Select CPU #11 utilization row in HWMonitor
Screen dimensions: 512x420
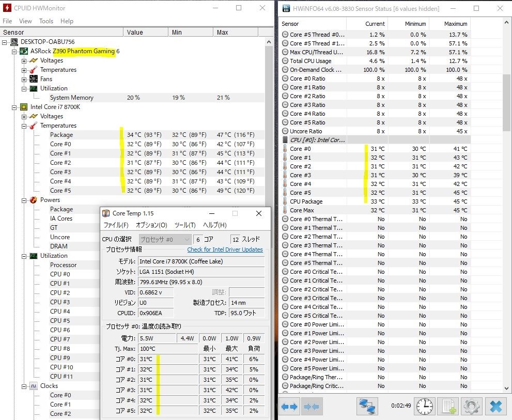pyautogui.click(x=74, y=377)
